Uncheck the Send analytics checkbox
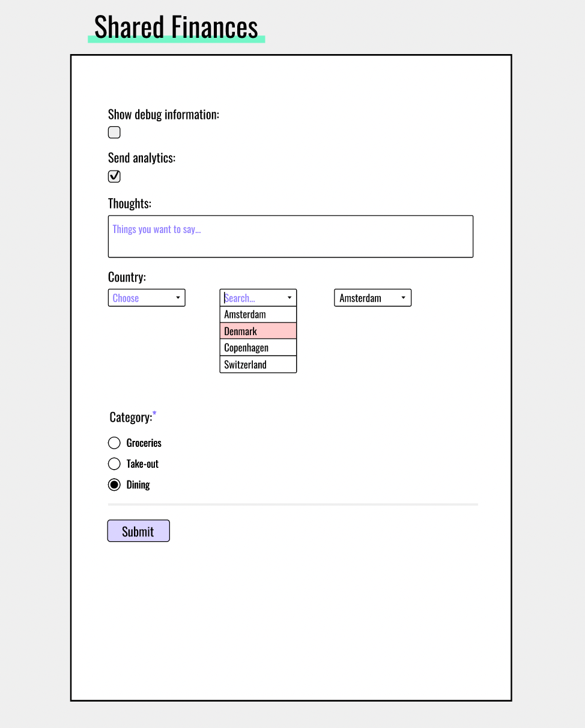Image resolution: width=585 pixels, height=728 pixels. click(x=114, y=176)
